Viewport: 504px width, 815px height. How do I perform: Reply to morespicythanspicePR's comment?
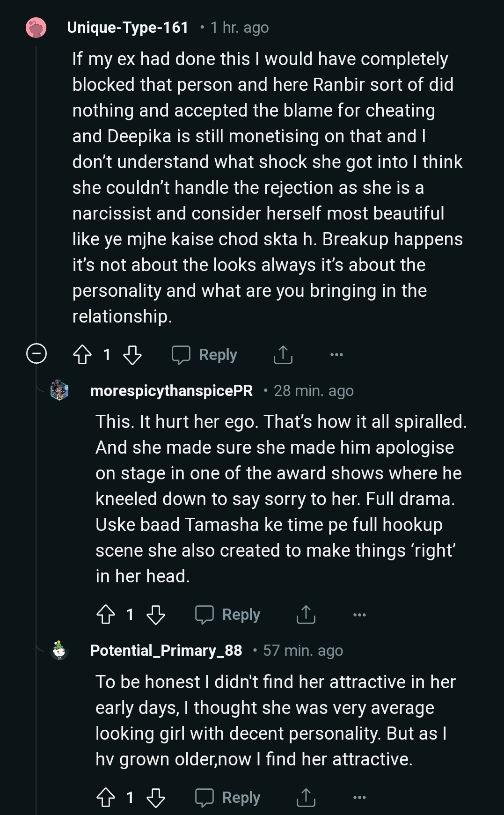pos(228,615)
